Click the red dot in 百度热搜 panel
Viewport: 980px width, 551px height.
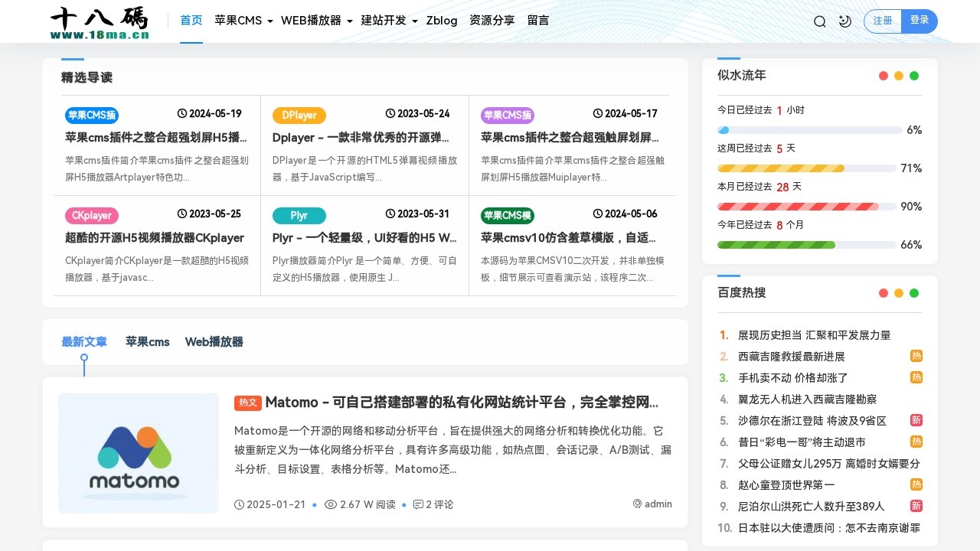pyautogui.click(x=884, y=293)
